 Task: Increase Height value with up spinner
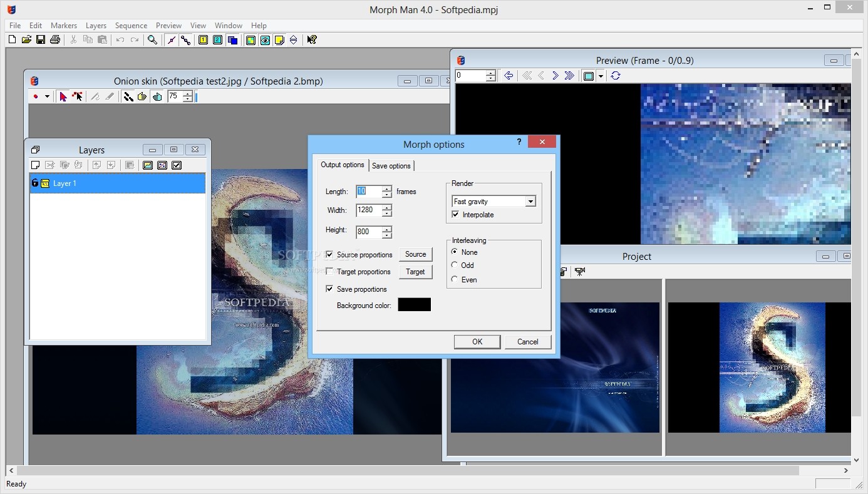click(387, 229)
